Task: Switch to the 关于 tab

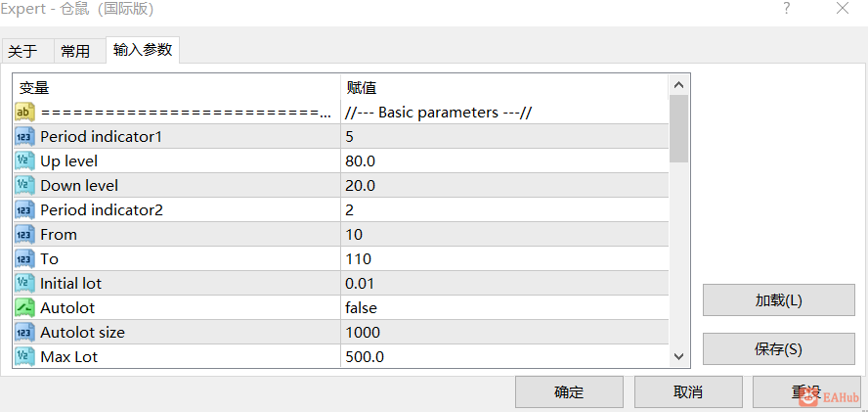Action: (22, 52)
